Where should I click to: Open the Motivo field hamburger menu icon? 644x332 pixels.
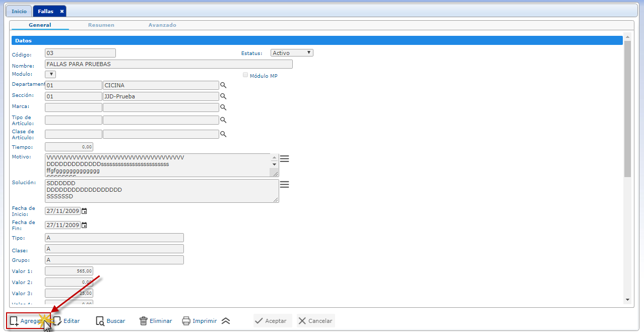(x=284, y=159)
